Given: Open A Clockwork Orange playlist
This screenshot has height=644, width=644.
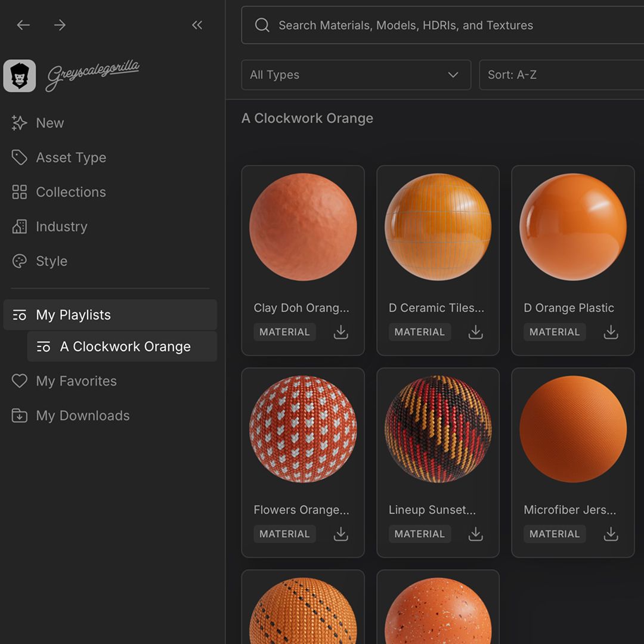Looking at the screenshot, I should 122,346.
